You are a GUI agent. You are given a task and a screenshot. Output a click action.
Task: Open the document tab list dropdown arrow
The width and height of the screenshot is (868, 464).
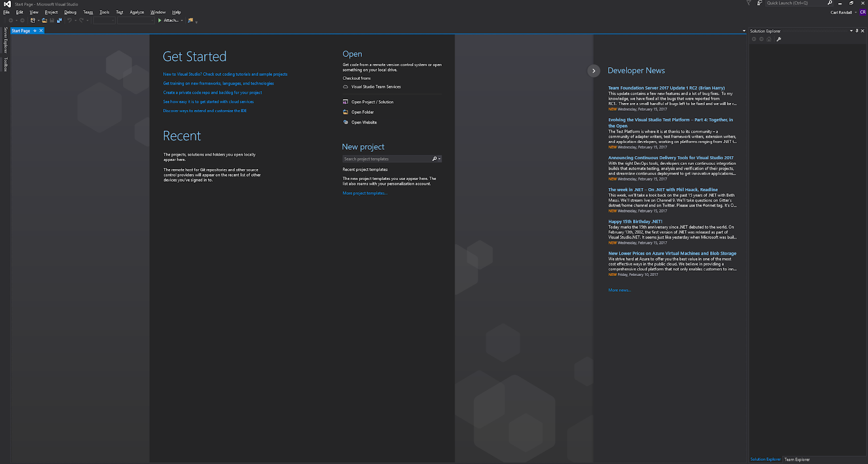click(744, 31)
